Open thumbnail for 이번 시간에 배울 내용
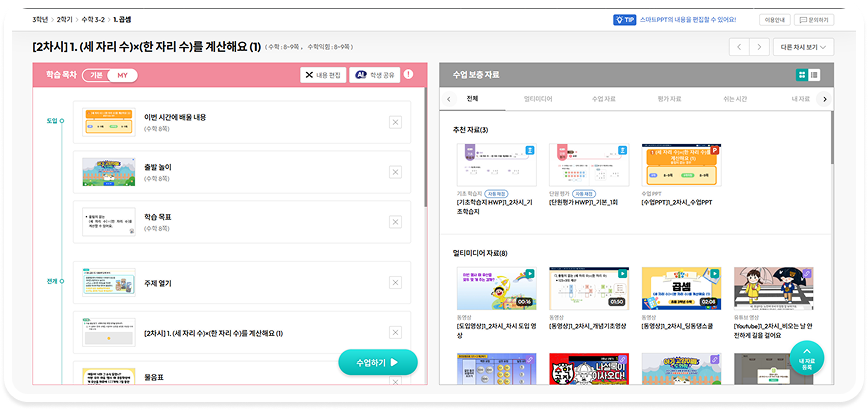Viewport: 868px width, 410px height. [108, 122]
